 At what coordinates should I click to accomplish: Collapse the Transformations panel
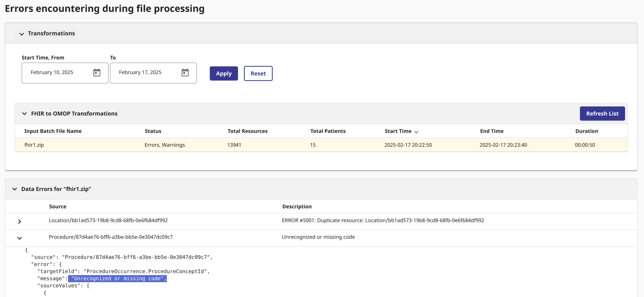coord(22,34)
